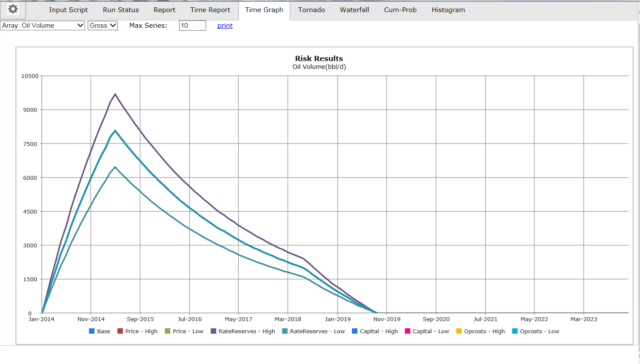Switch to the Cum-Prob tab
Image resolution: width=640 pixels, height=364 pixels.
click(x=400, y=10)
